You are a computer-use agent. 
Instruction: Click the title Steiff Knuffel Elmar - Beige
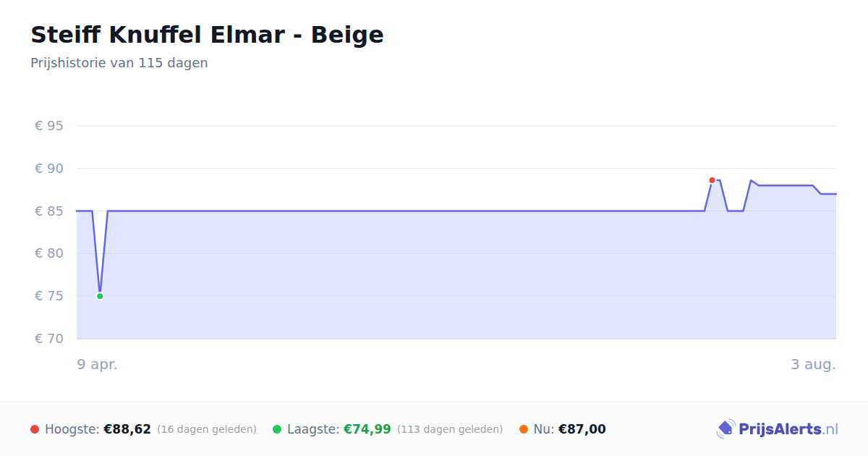click(207, 35)
